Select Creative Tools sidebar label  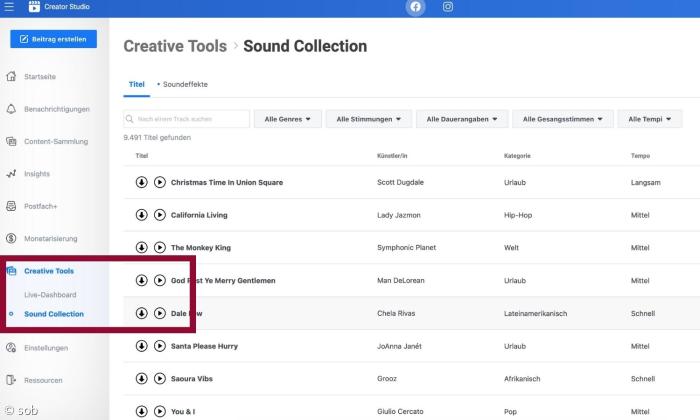pos(49,271)
